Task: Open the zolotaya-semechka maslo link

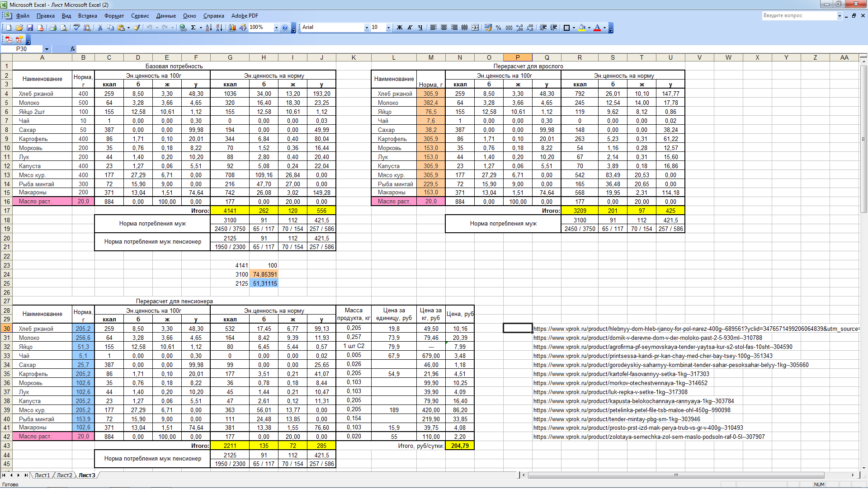Action: [649, 437]
